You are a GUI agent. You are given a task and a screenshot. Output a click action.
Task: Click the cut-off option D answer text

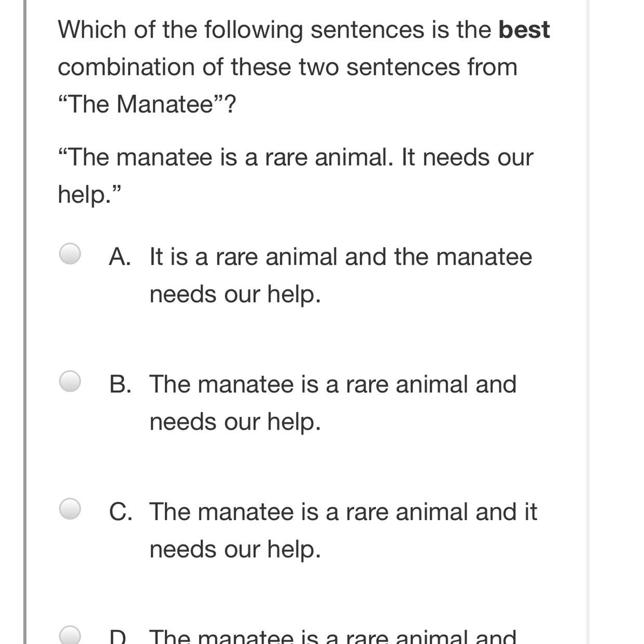(x=332, y=637)
